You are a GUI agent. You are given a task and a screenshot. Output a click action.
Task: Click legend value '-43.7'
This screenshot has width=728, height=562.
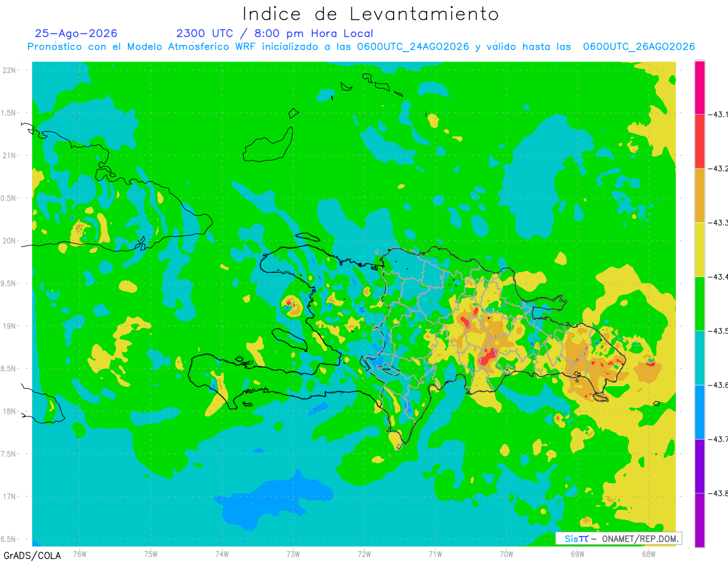[x=718, y=439]
